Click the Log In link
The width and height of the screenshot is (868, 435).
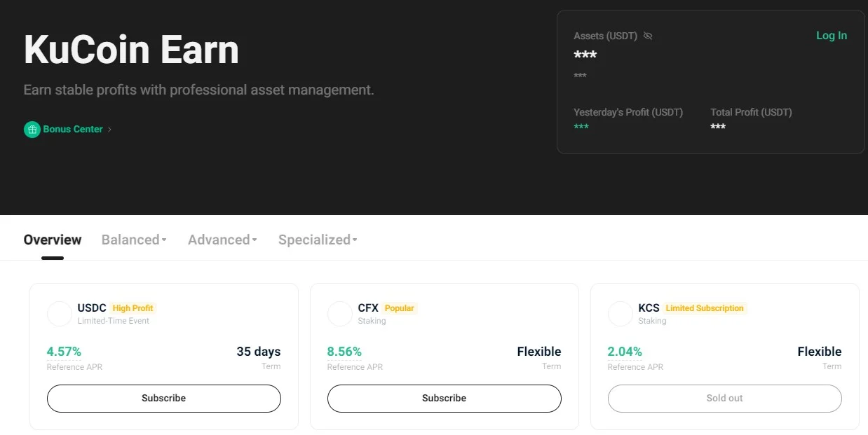pyautogui.click(x=832, y=36)
